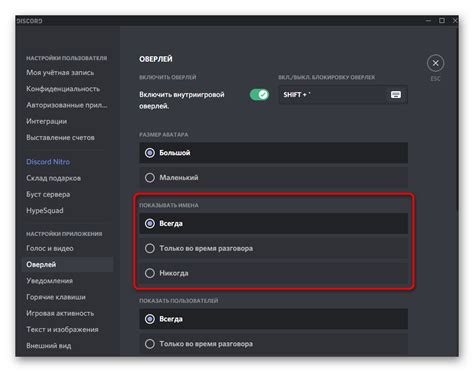Open Горячие клавиши settings
The image size is (474, 372).
(56, 297)
